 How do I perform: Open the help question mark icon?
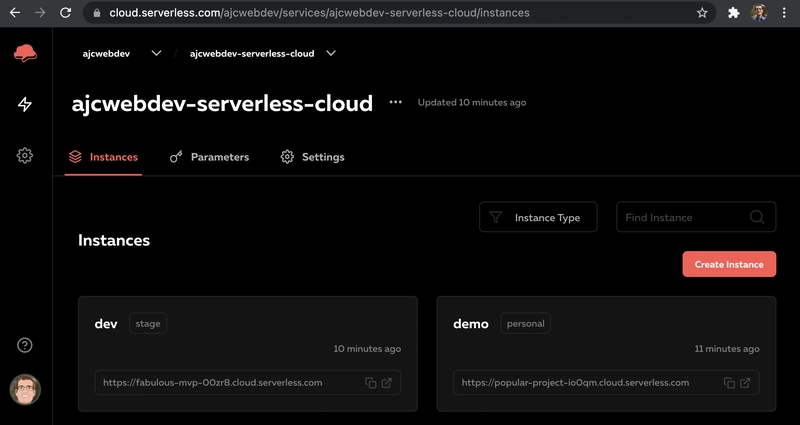coord(24,345)
